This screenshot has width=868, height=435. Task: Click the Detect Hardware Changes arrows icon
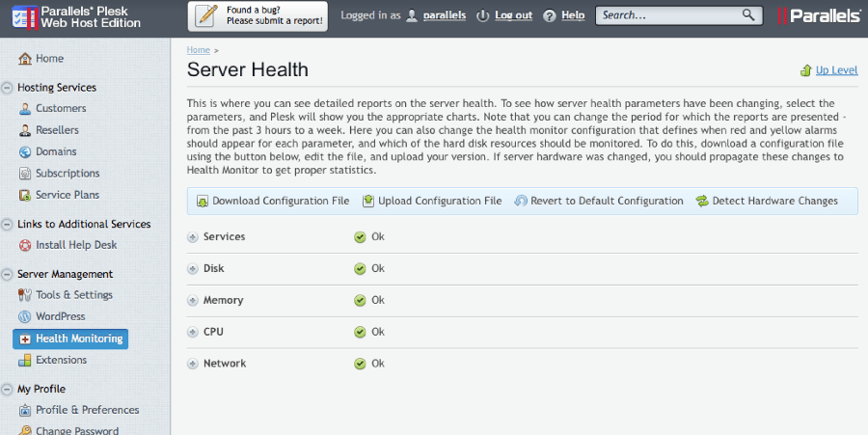coord(702,201)
